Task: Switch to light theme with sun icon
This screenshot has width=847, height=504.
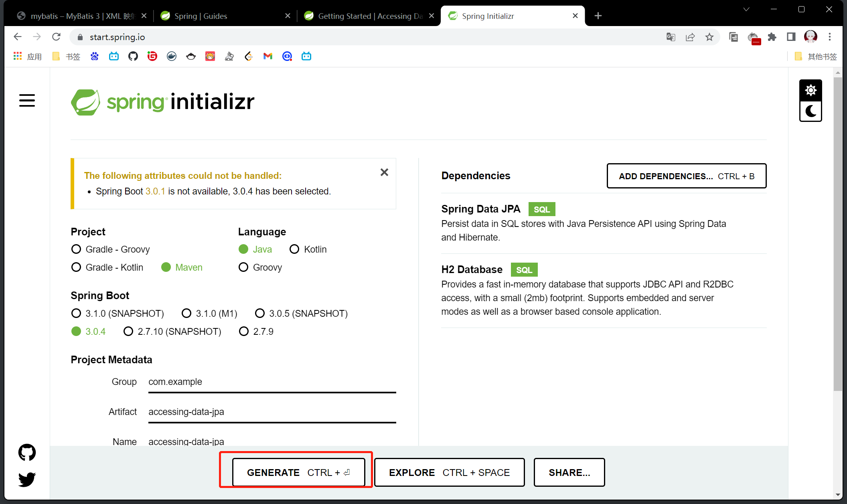Action: pyautogui.click(x=811, y=90)
